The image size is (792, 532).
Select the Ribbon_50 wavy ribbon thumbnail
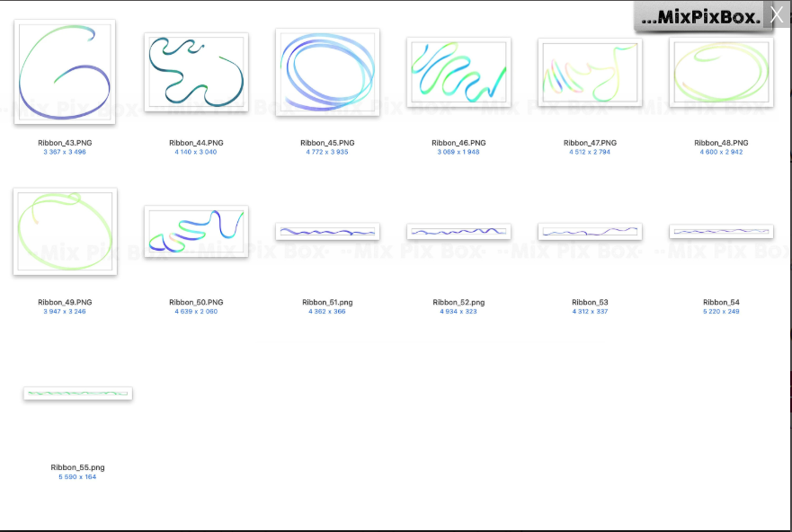[x=196, y=231]
